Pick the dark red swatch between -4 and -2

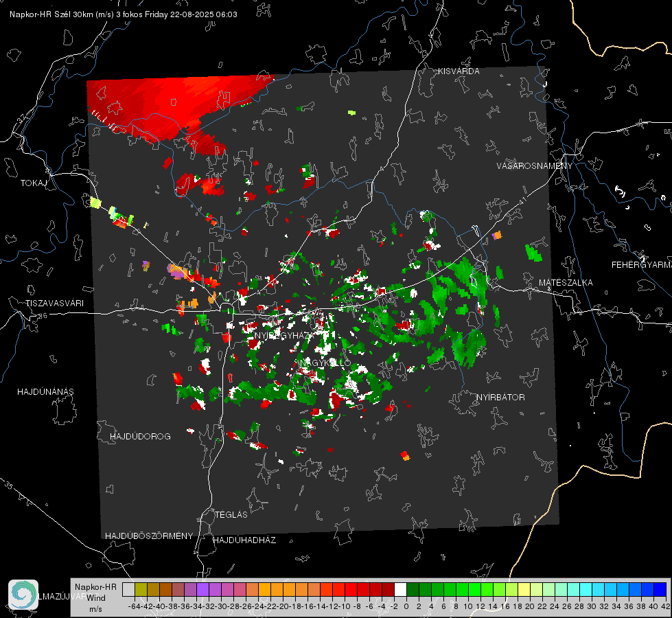[x=388, y=590]
